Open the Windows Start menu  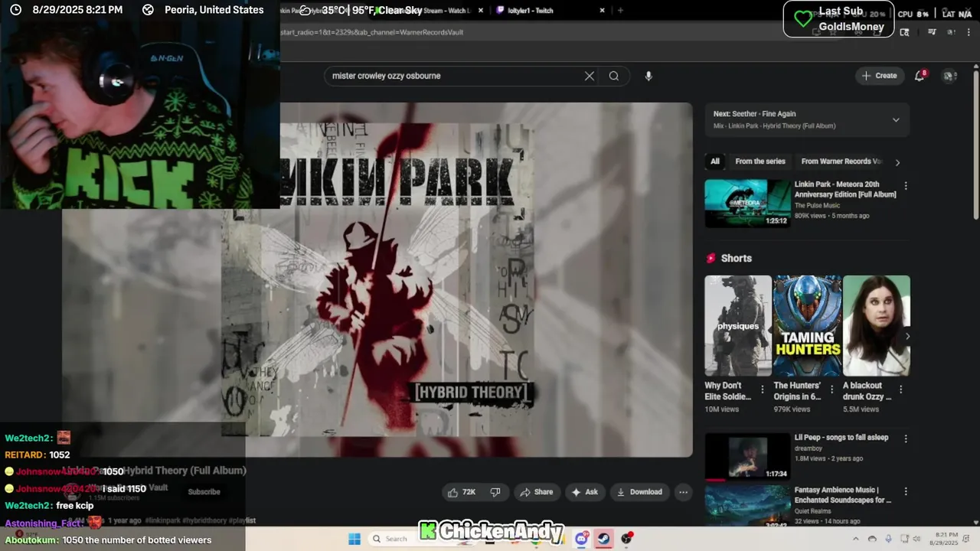pos(354,539)
